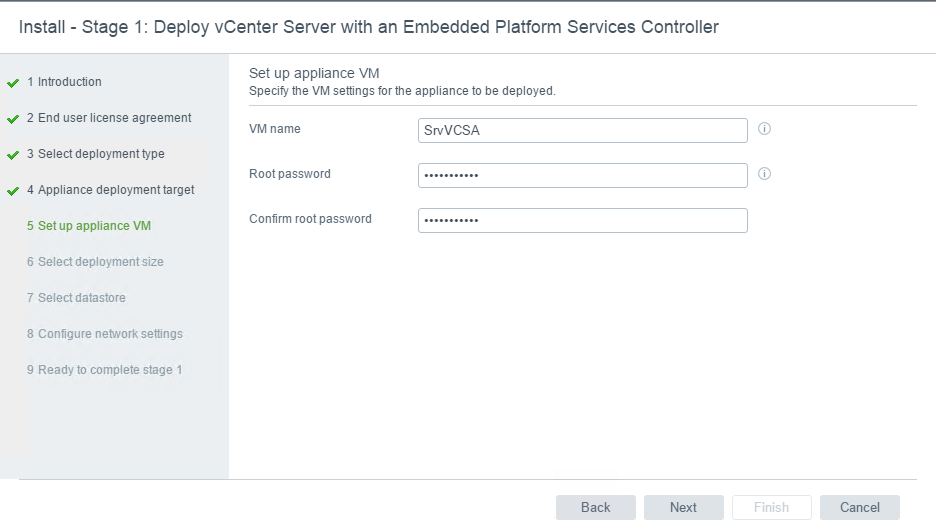The image size is (936, 525).
Task: Click the End user license agreement checkmark
Action: point(13,119)
